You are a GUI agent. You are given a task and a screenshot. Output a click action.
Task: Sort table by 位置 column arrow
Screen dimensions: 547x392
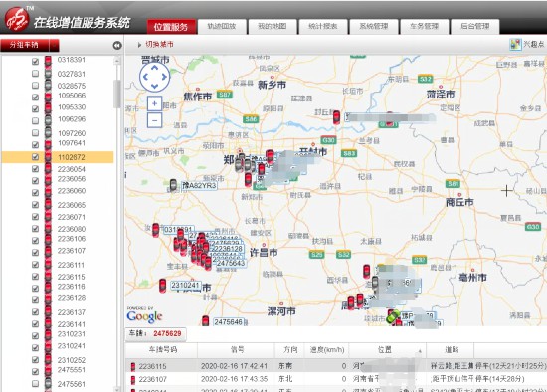(420, 351)
